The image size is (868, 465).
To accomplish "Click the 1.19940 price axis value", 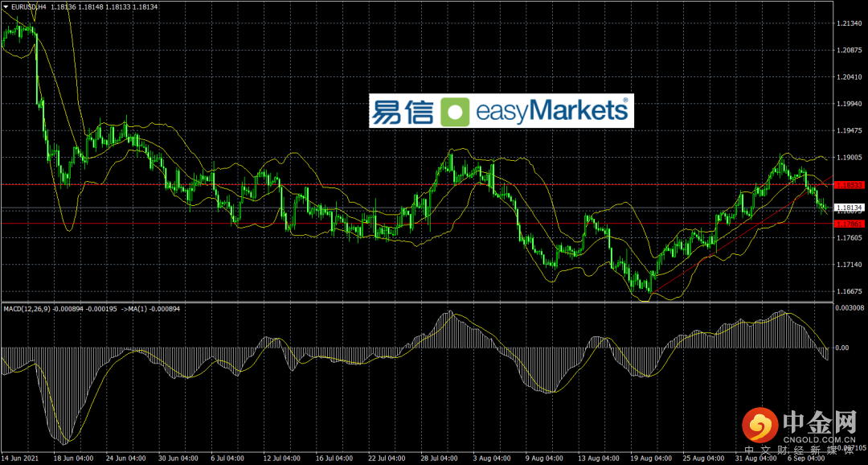I will click(850, 104).
